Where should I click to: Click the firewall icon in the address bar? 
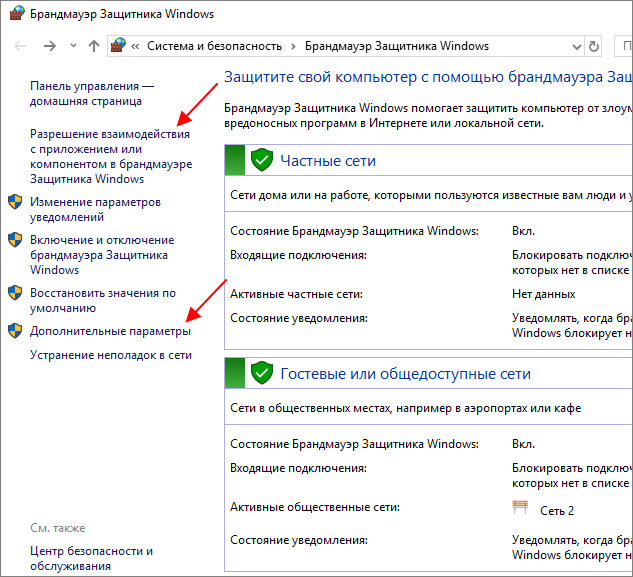(118, 45)
